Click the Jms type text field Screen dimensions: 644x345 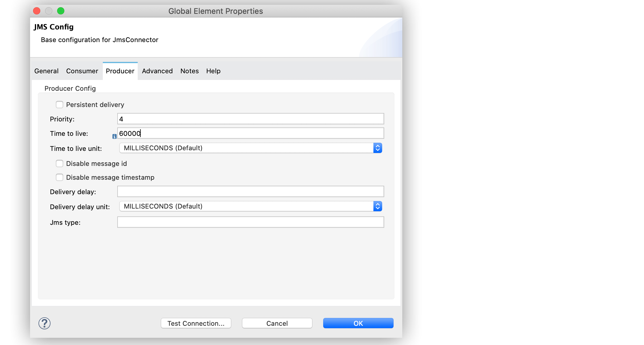tap(250, 222)
